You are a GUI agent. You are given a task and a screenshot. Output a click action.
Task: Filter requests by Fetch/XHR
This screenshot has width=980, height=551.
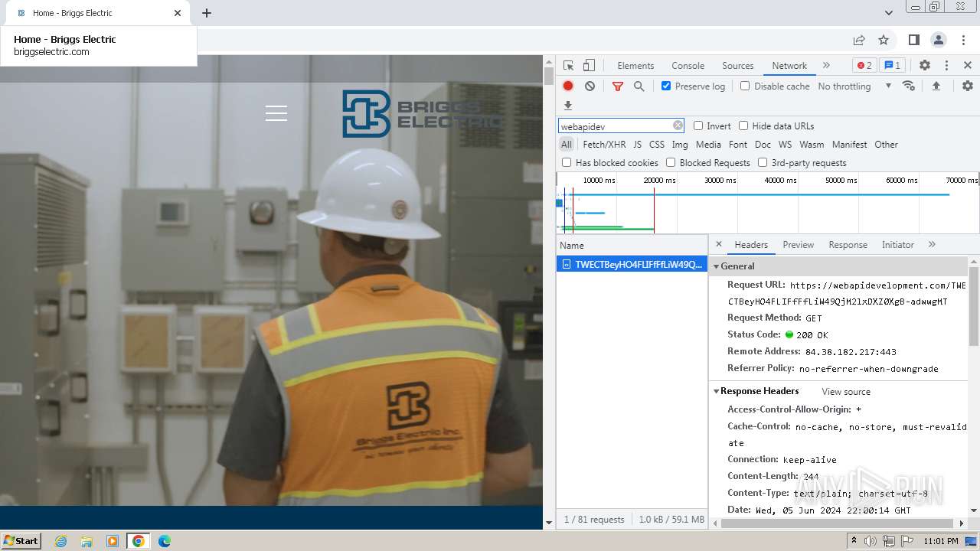[604, 145]
